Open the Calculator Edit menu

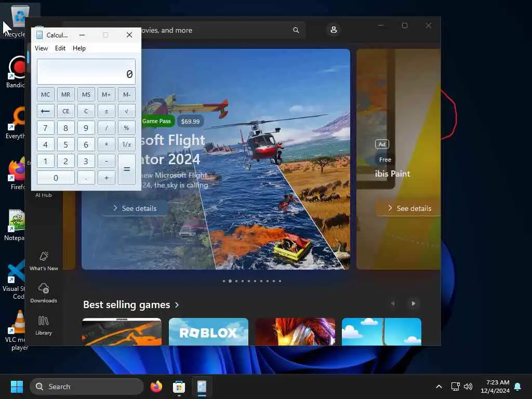[x=60, y=48]
